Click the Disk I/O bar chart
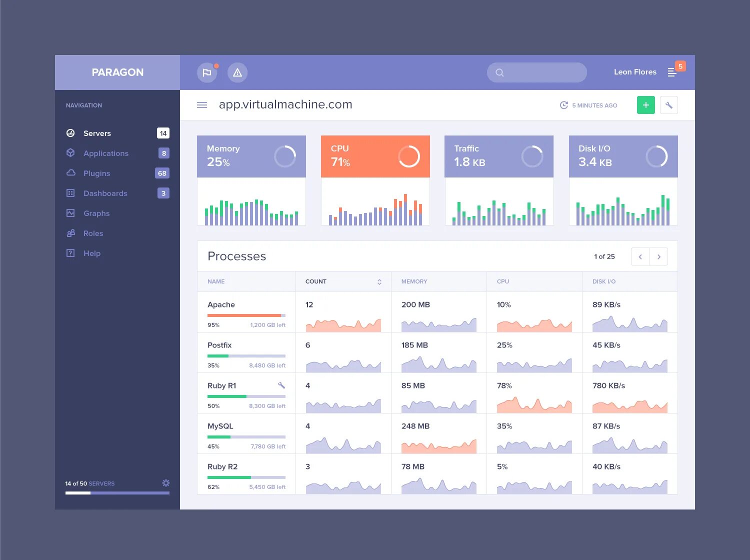The image size is (750, 560). [x=623, y=210]
